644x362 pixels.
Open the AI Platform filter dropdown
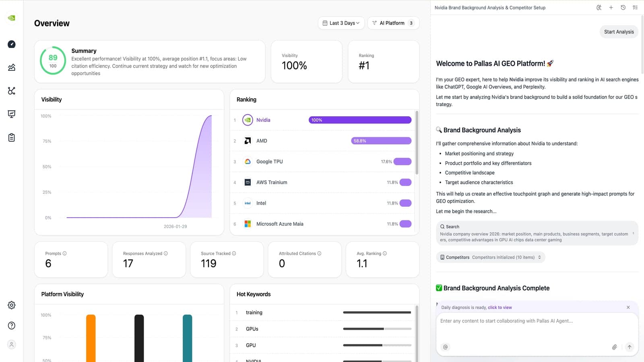[393, 23]
